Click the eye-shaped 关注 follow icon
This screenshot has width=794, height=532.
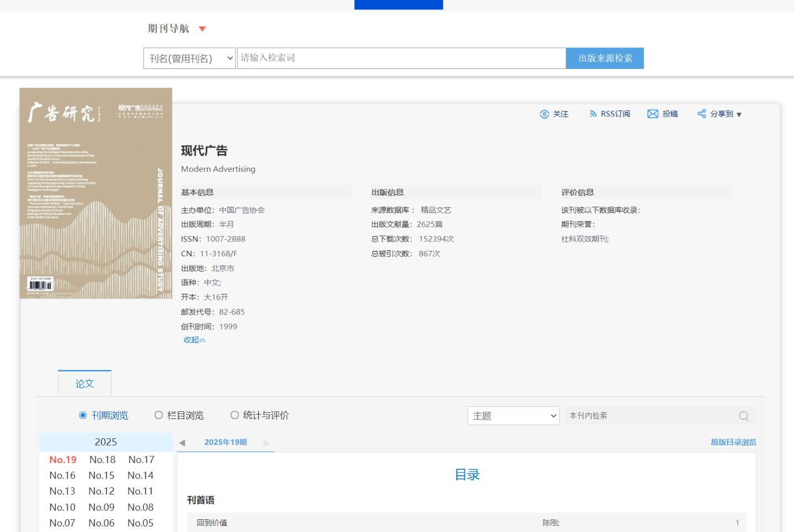(544, 114)
